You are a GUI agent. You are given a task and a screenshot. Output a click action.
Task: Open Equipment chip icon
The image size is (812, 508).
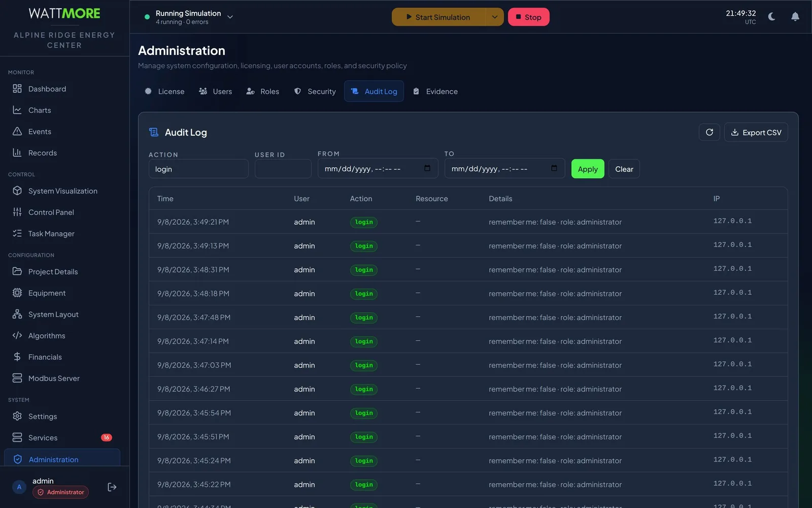[17, 293]
